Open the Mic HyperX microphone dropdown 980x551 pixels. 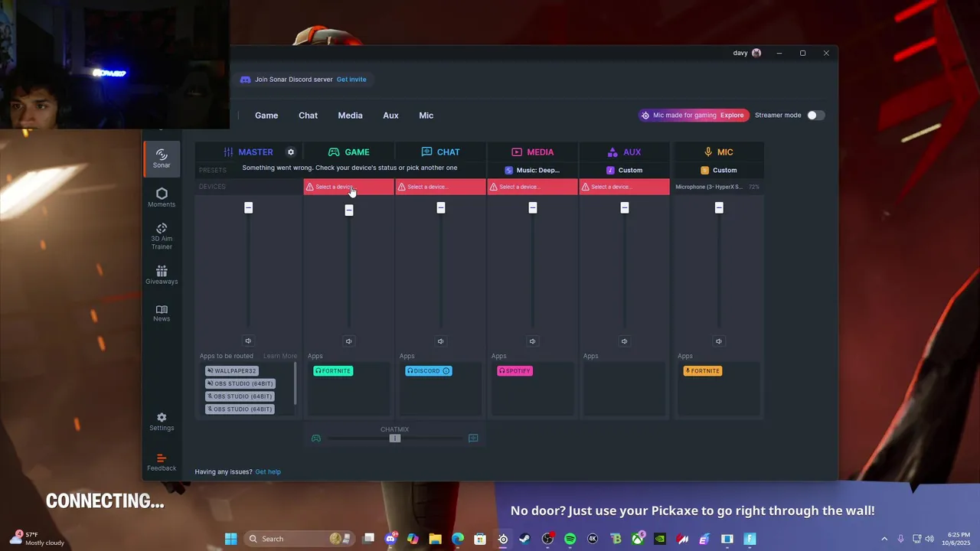[717, 187]
